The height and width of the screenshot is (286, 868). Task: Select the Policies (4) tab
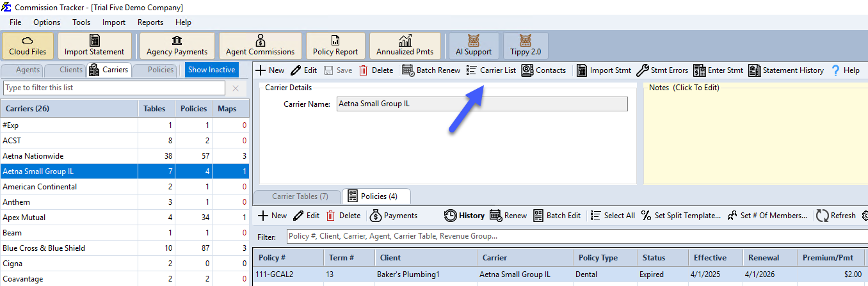[x=376, y=196]
